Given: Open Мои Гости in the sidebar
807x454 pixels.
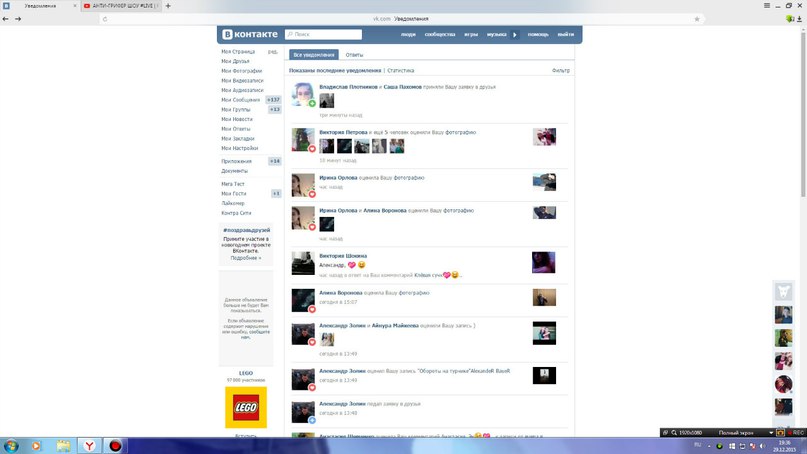Looking at the screenshot, I should pos(234,194).
